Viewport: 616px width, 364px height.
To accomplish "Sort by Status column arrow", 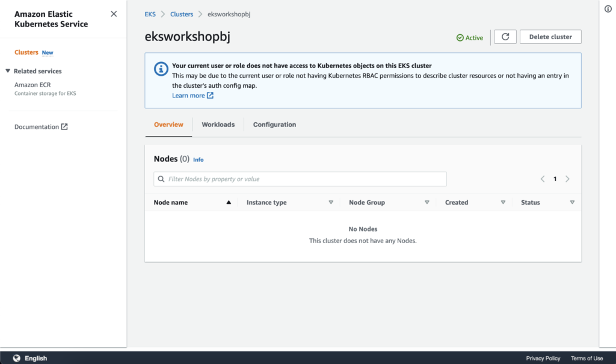I will click(x=572, y=202).
